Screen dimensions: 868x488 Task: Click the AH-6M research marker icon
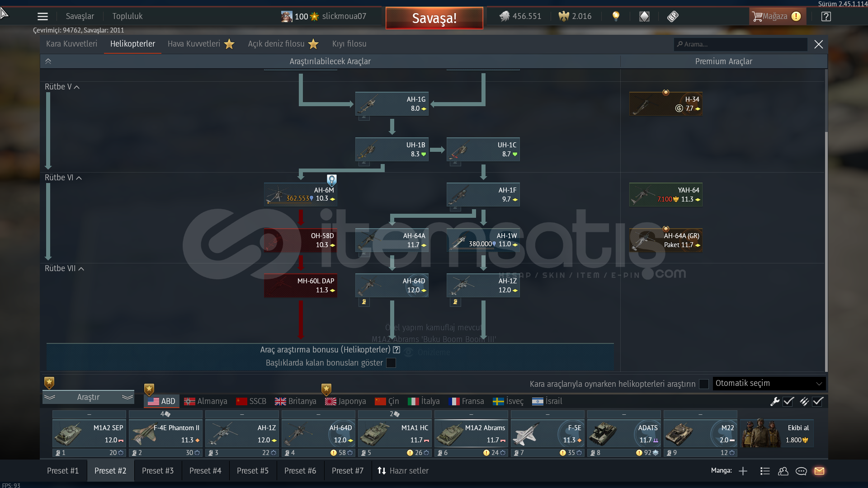[332, 181]
